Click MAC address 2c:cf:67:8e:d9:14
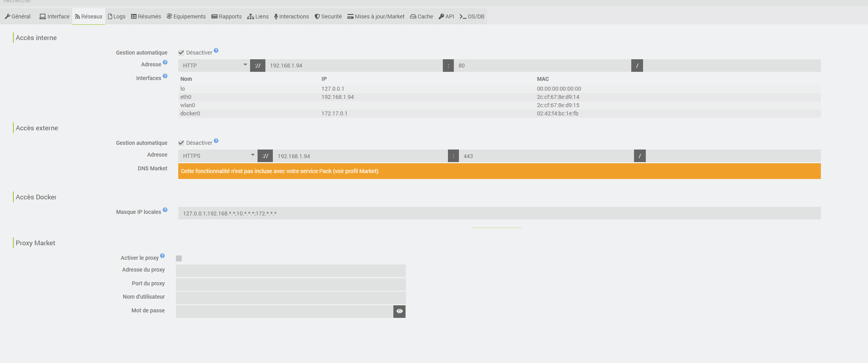 pos(558,97)
